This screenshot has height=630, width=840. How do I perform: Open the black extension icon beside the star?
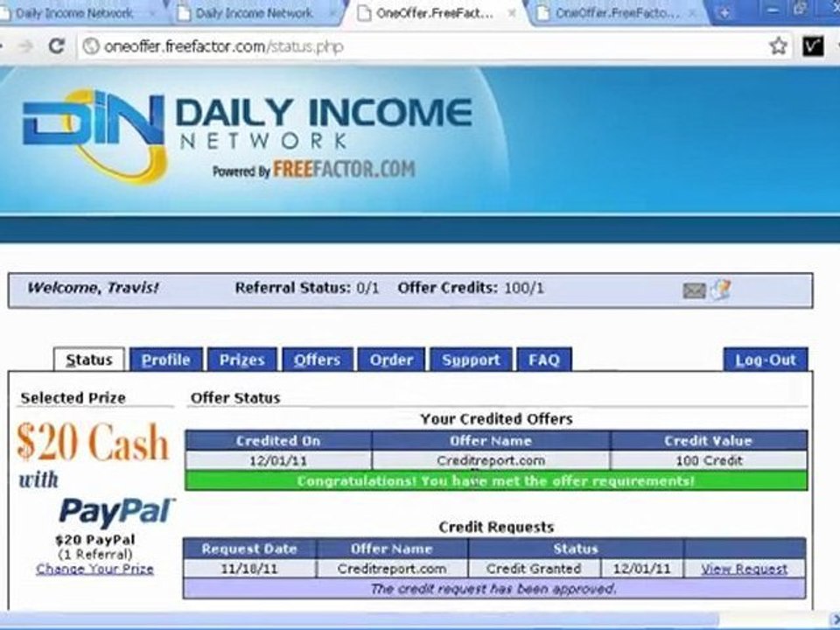pos(812,46)
